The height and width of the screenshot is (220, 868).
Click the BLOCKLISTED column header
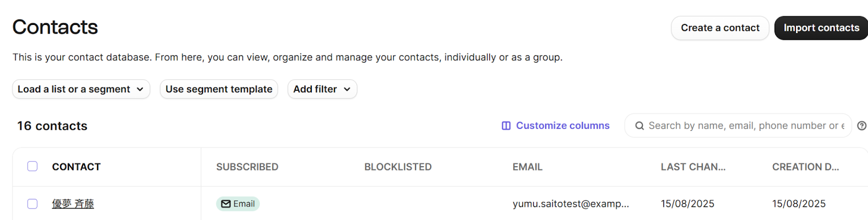coord(398,167)
